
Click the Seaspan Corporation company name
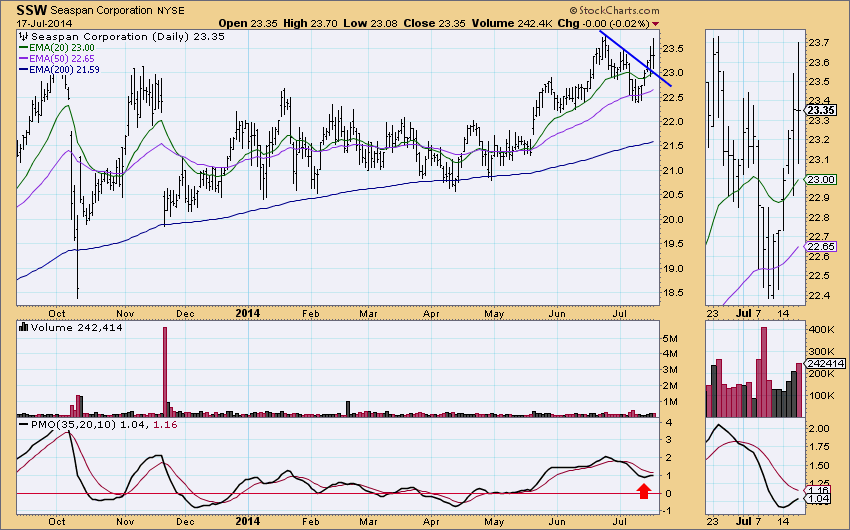102,10
